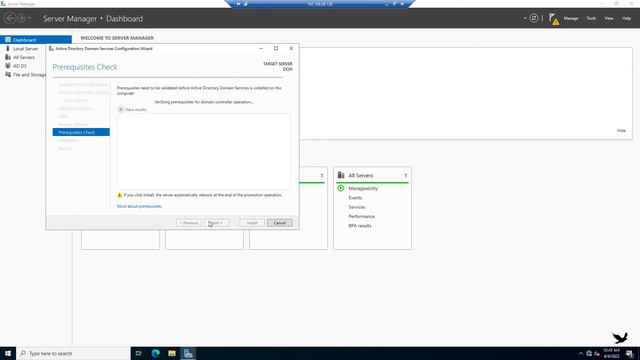Screen dimensions: 640x360
Task: Refresh the Server Manager dashboard
Action: click(x=534, y=18)
